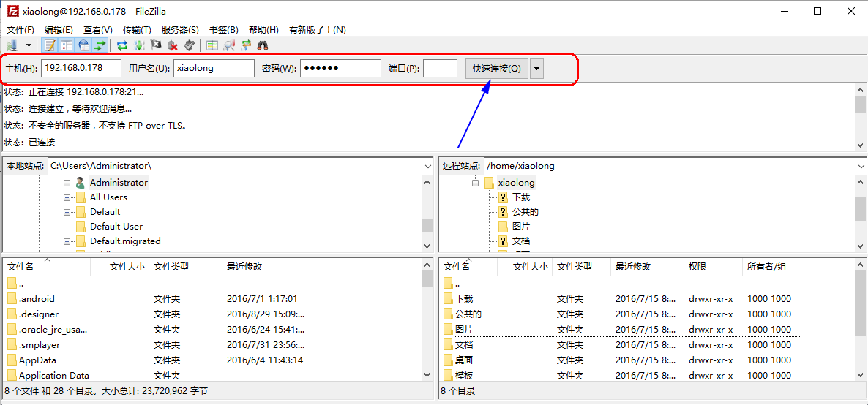The image size is (868, 405).
Task: Open the Site Manager dropdown arrow
Action: point(29,45)
